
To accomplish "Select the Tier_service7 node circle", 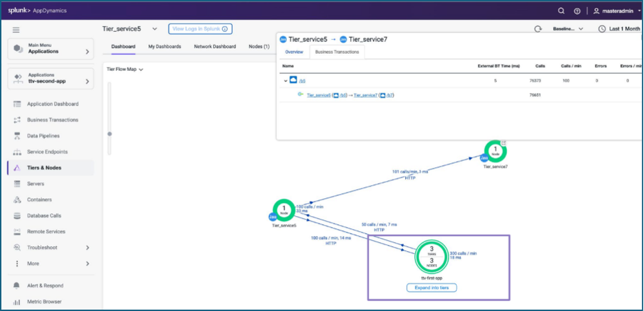I will click(495, 152).
